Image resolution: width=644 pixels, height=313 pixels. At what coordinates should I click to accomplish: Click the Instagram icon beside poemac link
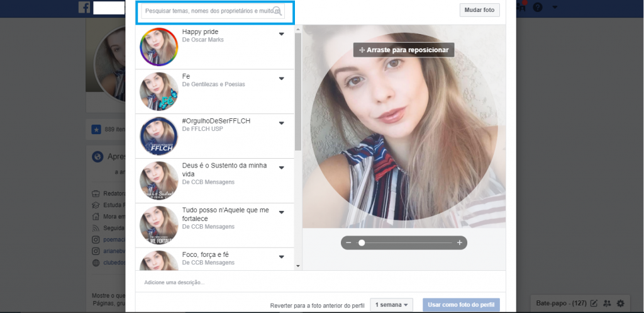pos(96,239)
